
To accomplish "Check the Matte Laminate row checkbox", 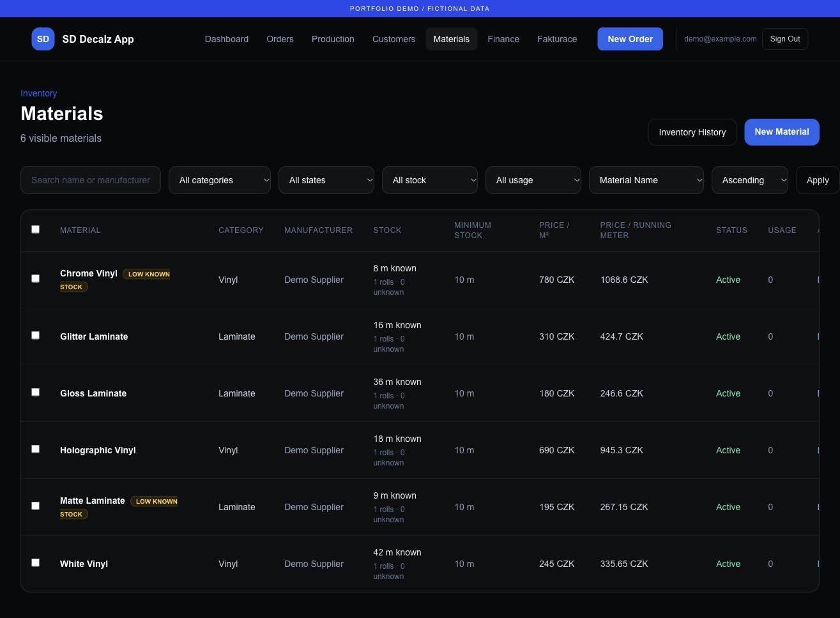I will coord(36,506).
